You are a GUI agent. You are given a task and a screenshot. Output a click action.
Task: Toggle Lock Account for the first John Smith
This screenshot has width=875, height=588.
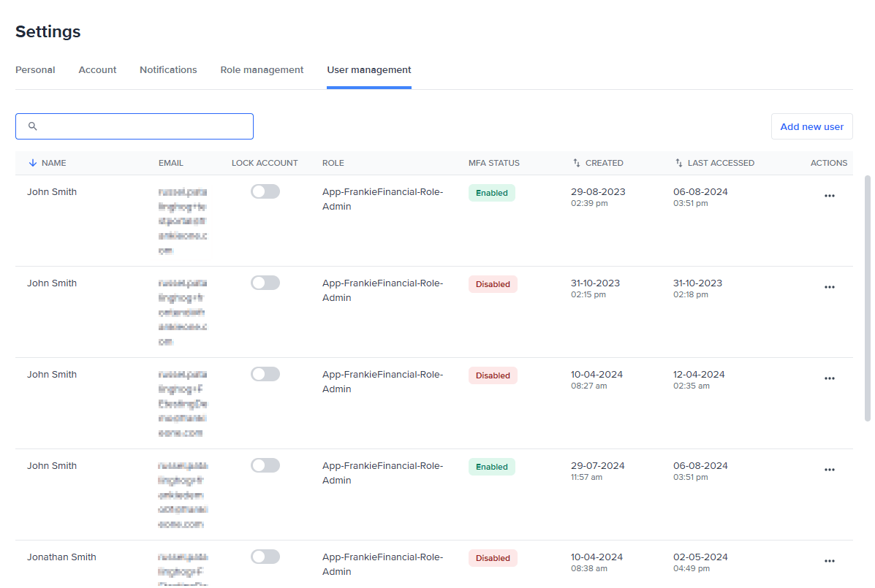(x=265, y=191)
